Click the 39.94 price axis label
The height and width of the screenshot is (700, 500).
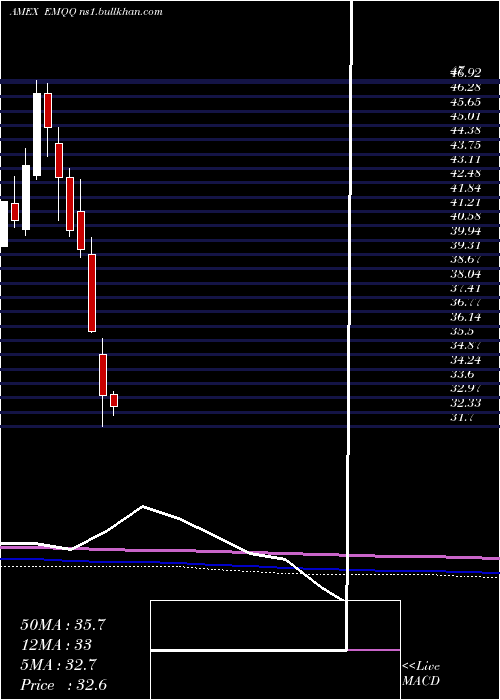pyautogui.click(x=466, y=231)
